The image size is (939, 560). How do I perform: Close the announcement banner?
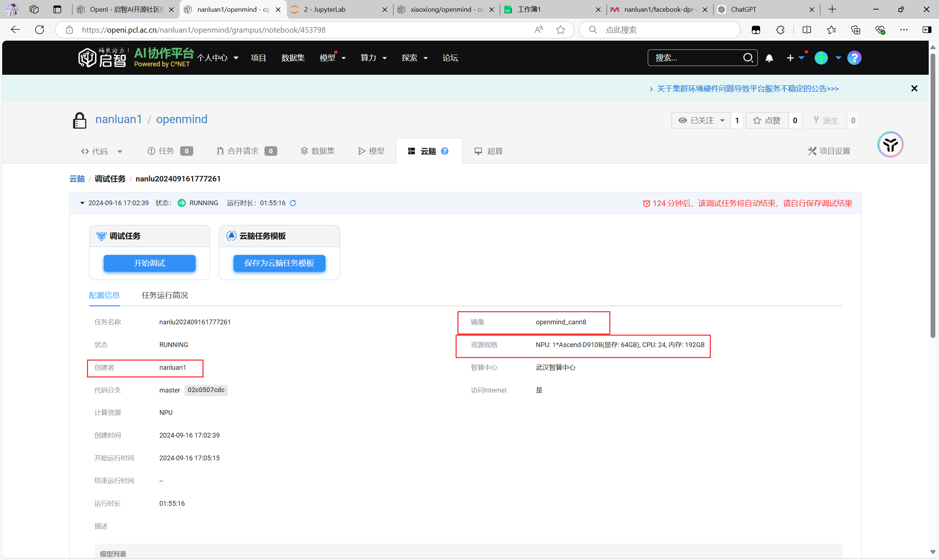point(914,88)
